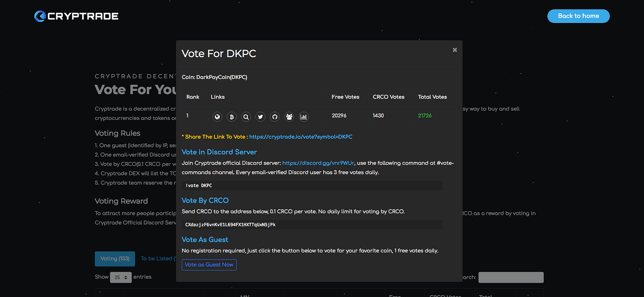Focus the table search field
This screenshot has width=644, height=297.
[511, 277]
